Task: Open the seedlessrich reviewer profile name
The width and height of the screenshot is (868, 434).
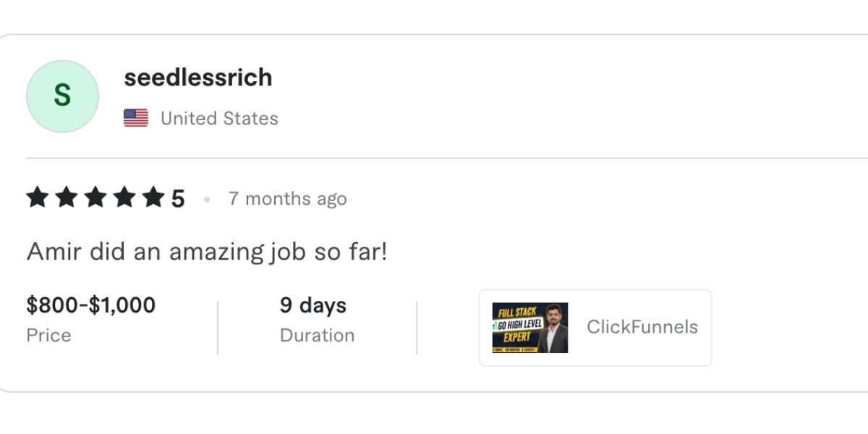Action: pyautogui.click(x=198, y=77)
